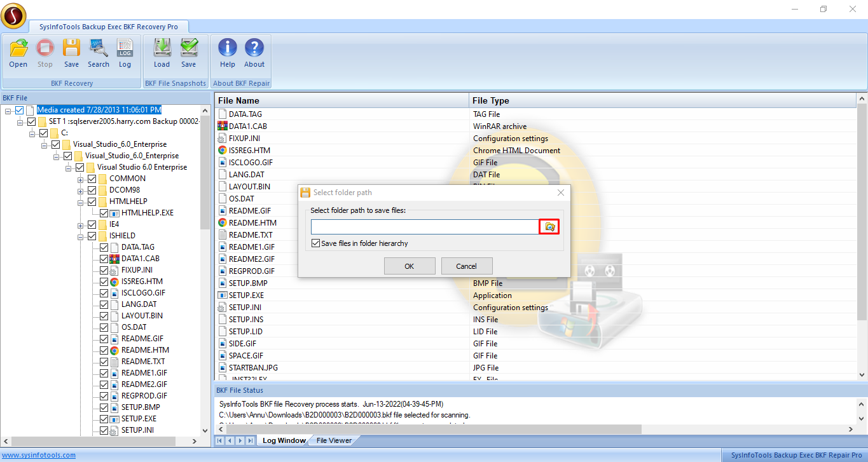
Task: Uncheck the HTMLHELP.EXE checkbox in the tree
Action: click(104, 213)
